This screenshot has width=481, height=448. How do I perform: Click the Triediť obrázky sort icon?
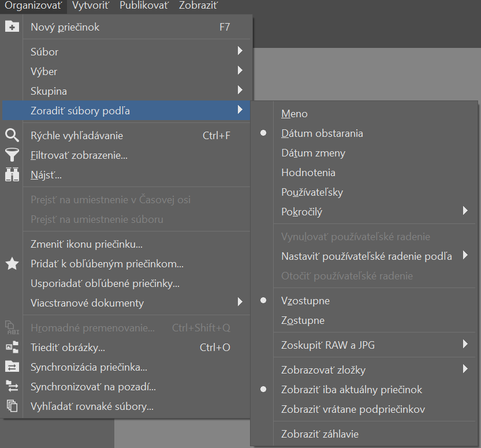(12, 348)
